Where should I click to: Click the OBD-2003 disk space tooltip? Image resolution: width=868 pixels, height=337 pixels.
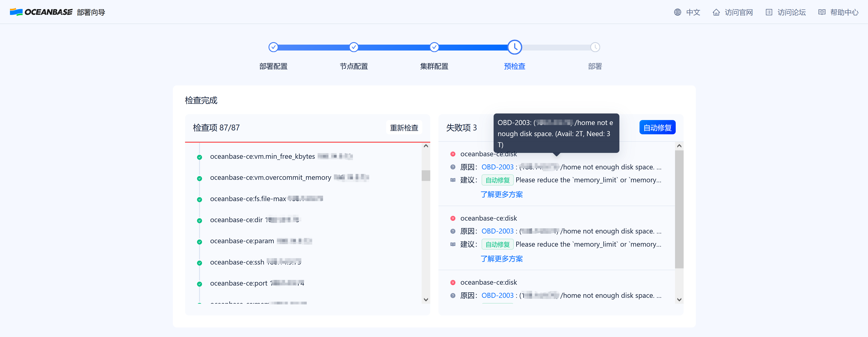click(556, 133)
